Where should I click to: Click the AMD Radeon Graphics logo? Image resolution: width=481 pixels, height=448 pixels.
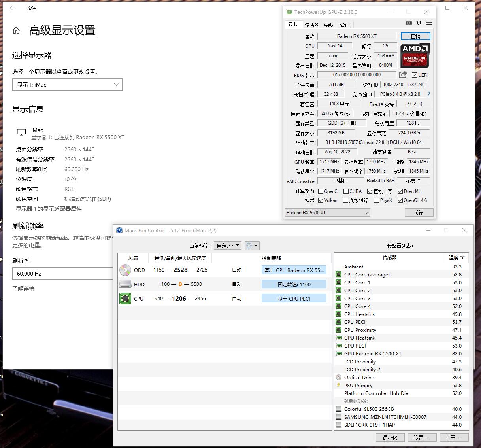(415, 56)
